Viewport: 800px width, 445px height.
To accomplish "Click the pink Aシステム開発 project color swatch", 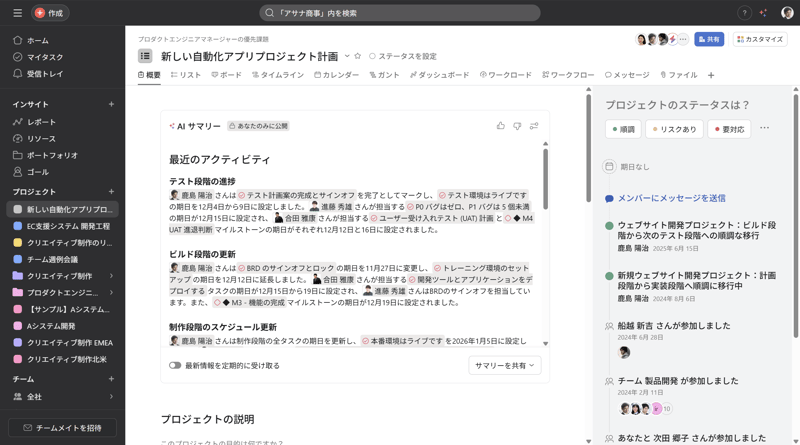I will (17, 326).
